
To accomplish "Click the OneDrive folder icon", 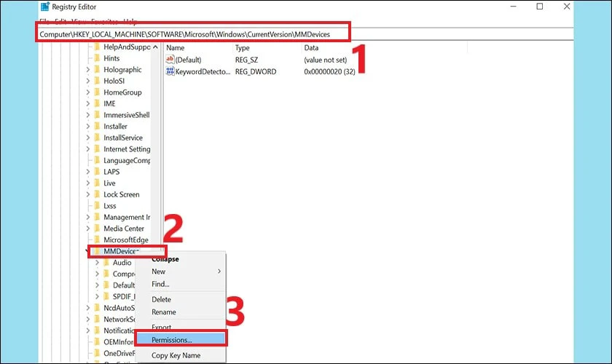I will pyautogui.click(x=97, y=353).
